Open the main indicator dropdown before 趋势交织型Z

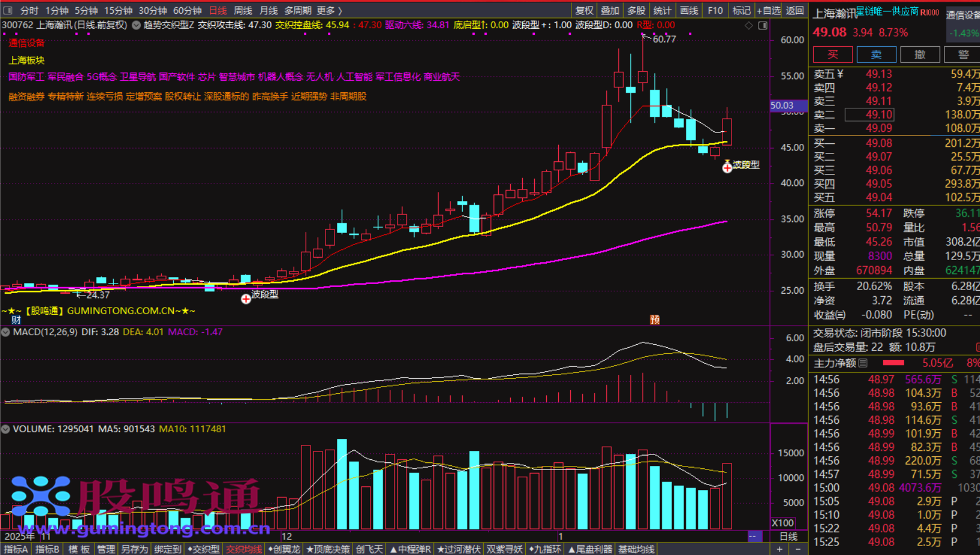click(137, 25)
